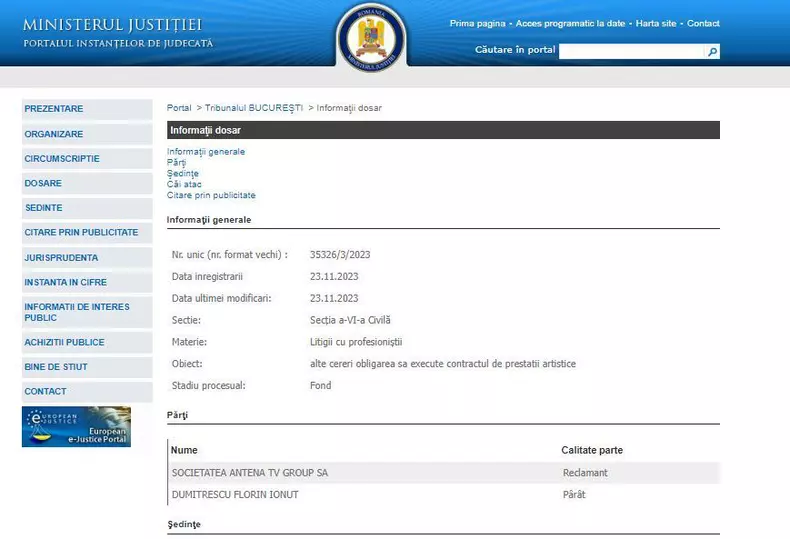Select DOSARE sidebar item
This screenshot has width=790, height=539.
(87, 183)
